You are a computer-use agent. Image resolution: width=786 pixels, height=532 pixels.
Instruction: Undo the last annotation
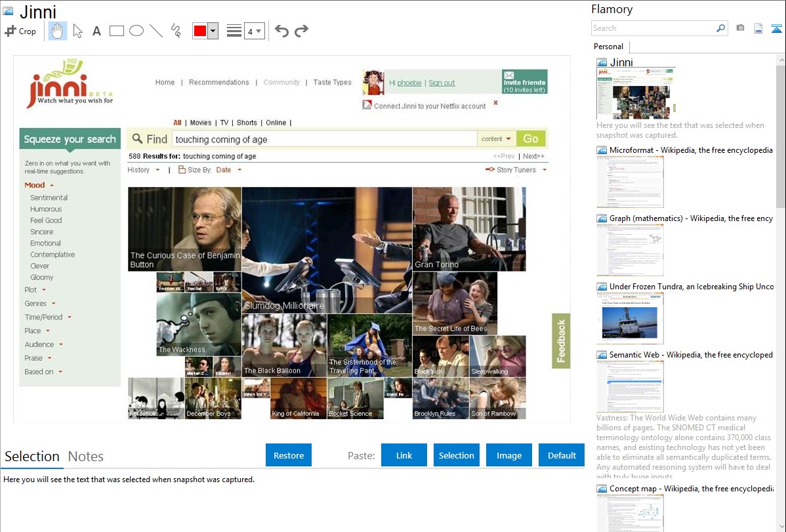pos(281,31)
